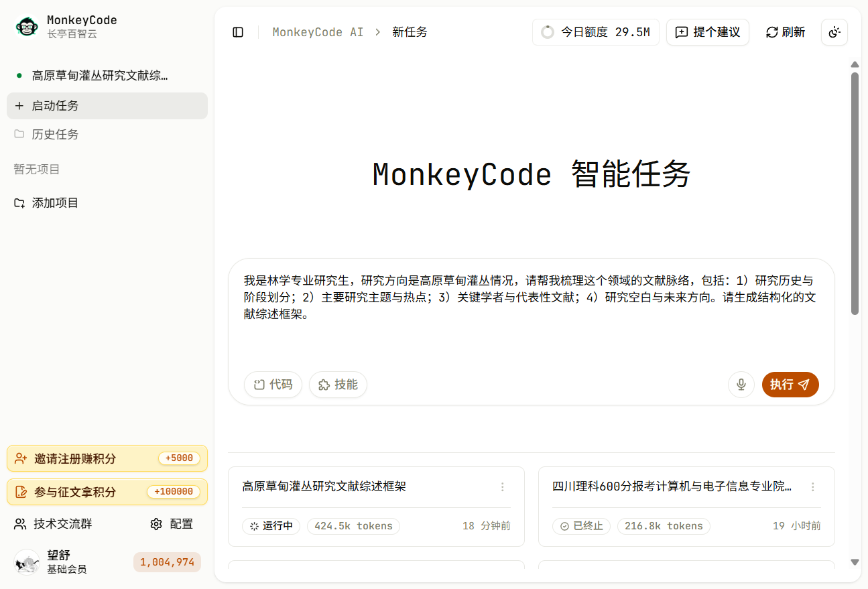This screenshot has height=589, width=868.
Task: Open sidebar task 高原草甸灌丛研究文献综…
Action: [107, 76]
